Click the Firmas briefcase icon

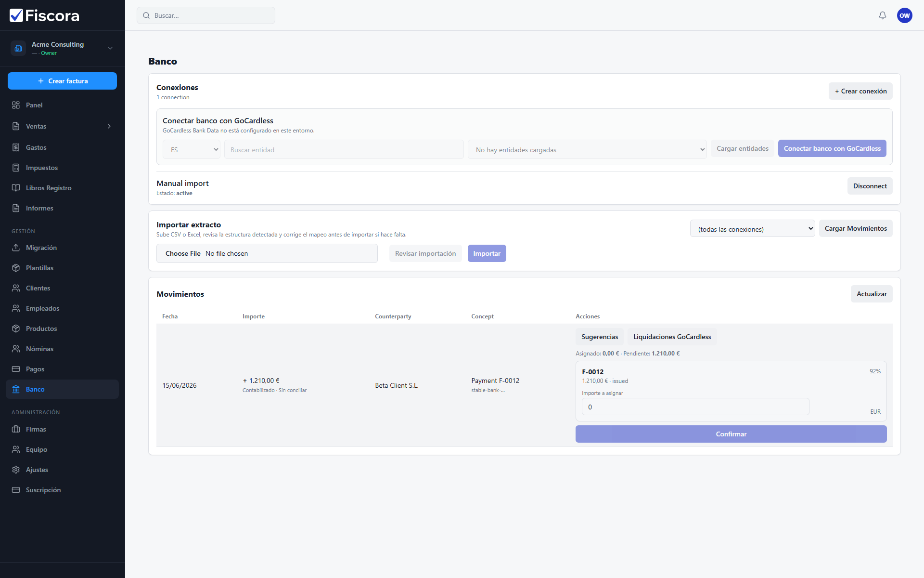coord(16,429)
